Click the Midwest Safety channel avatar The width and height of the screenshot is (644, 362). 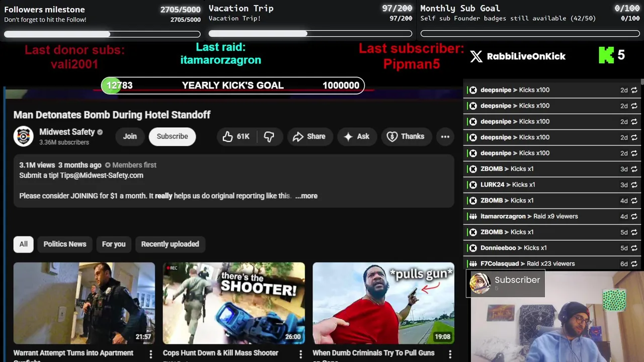coord(23,136)
